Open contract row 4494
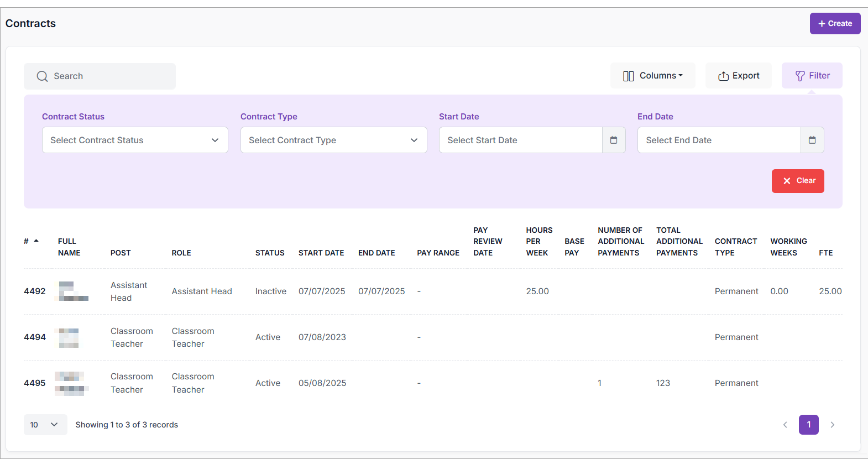 pos(34,337)
